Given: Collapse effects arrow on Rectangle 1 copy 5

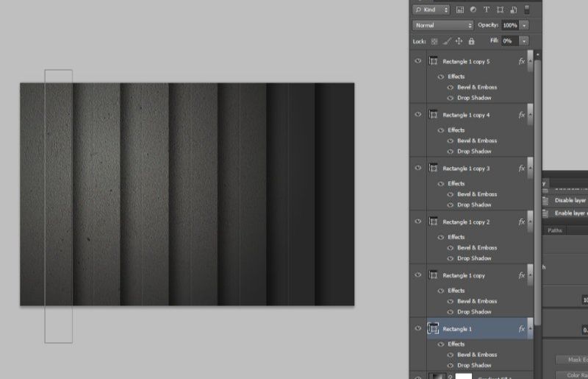Looking at the screenshot, I should (530, 61).
